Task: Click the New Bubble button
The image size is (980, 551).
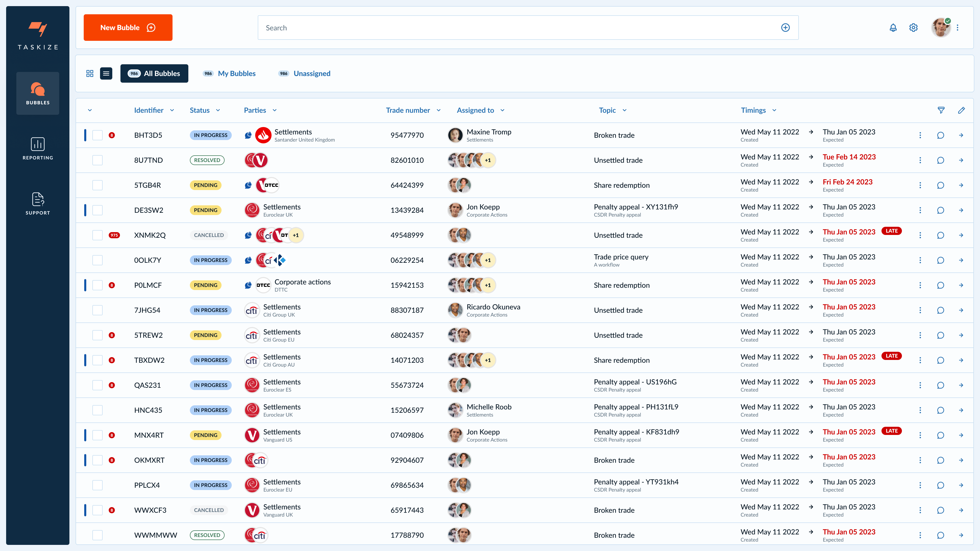Action: pyautogui.click(x=128, y=28)
